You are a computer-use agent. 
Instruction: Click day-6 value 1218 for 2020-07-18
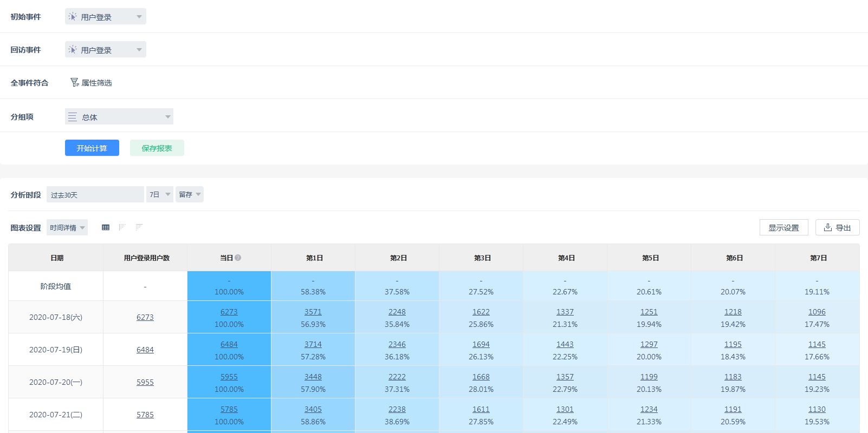pos(733,312)
